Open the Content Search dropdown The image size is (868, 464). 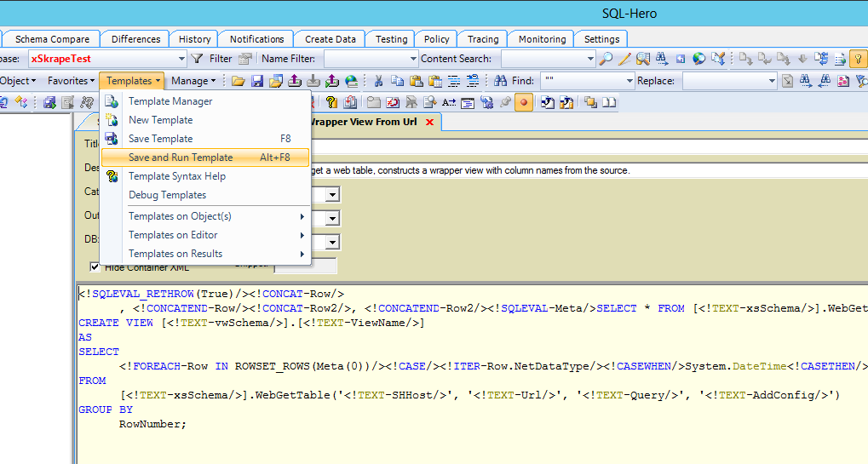(x=590, y=59)
